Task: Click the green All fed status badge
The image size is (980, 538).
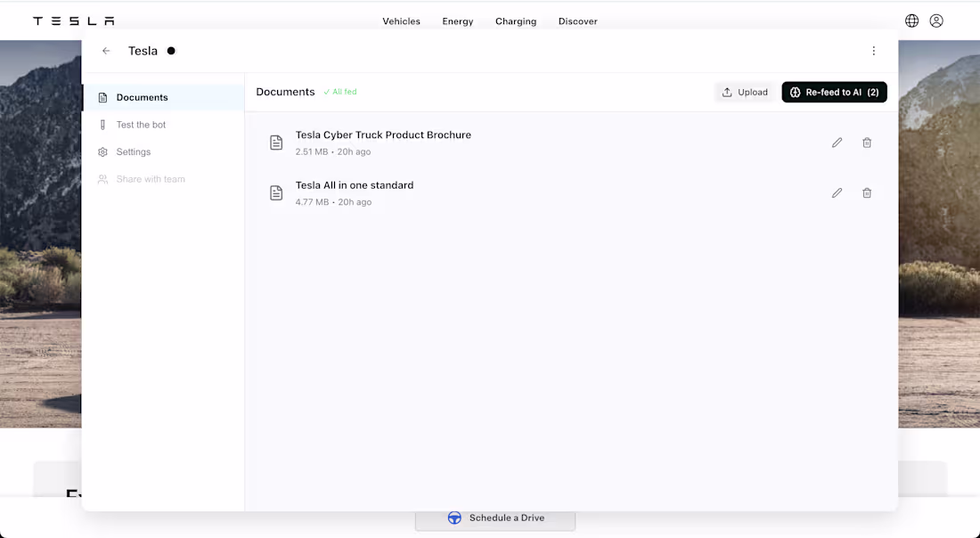Action: (340, 91)
